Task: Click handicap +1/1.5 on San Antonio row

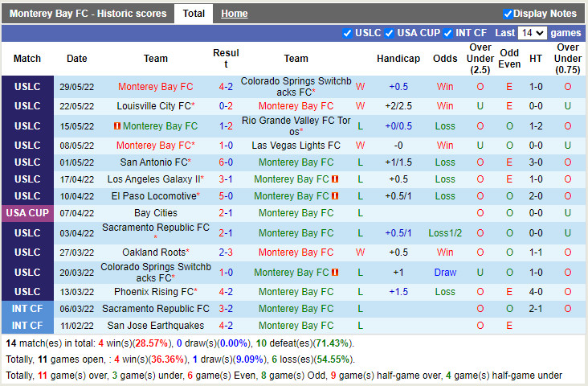Action: tap(398, 162)
